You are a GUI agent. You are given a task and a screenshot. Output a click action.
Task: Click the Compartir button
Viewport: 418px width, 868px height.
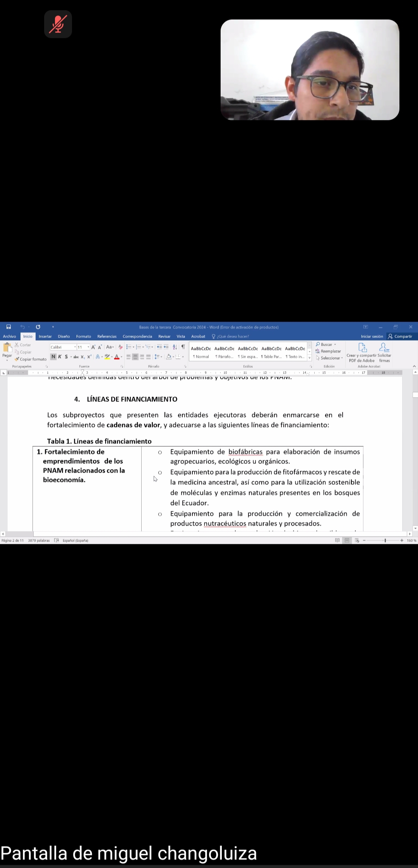(400, 336)
